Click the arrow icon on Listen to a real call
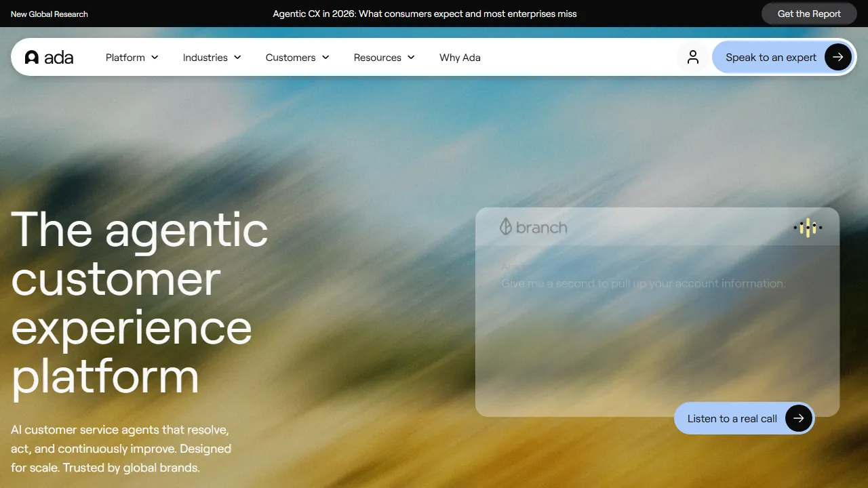Image resolution: width=868 pixels, height=488 pixels. (x=799, y=418)
